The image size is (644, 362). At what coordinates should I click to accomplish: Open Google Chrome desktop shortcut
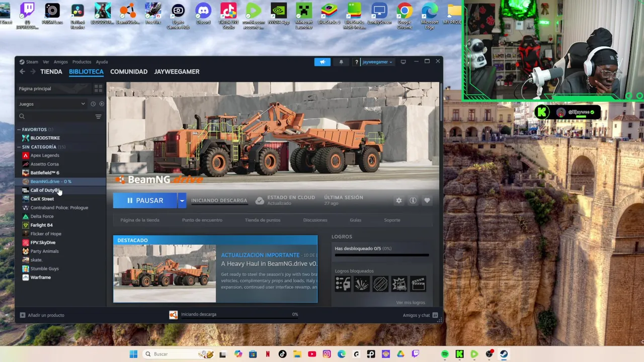[x=405, y=16]
